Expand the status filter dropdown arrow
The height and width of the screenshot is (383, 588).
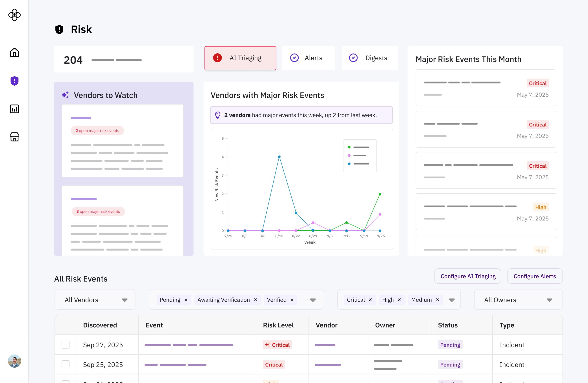click(313, 300)
